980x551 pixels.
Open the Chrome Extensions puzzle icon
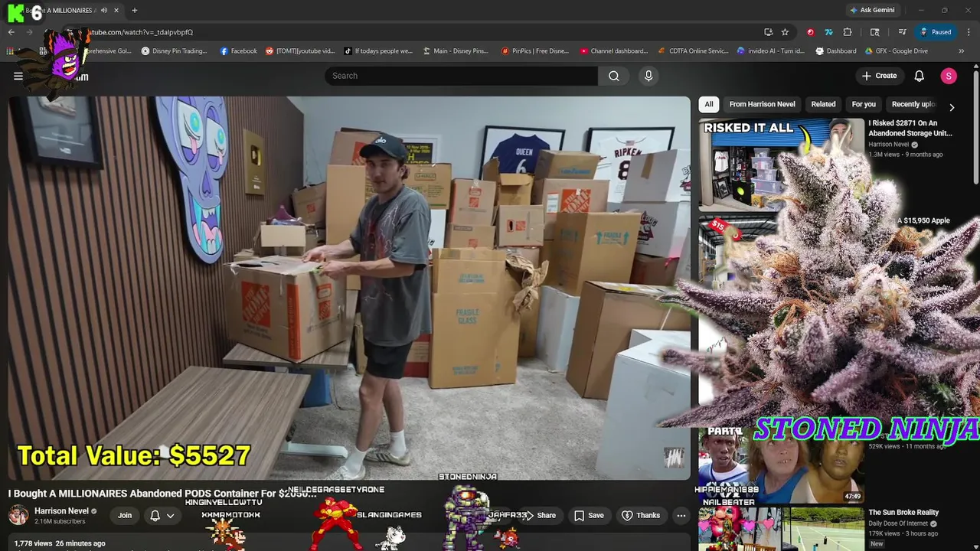coord(848,32)
